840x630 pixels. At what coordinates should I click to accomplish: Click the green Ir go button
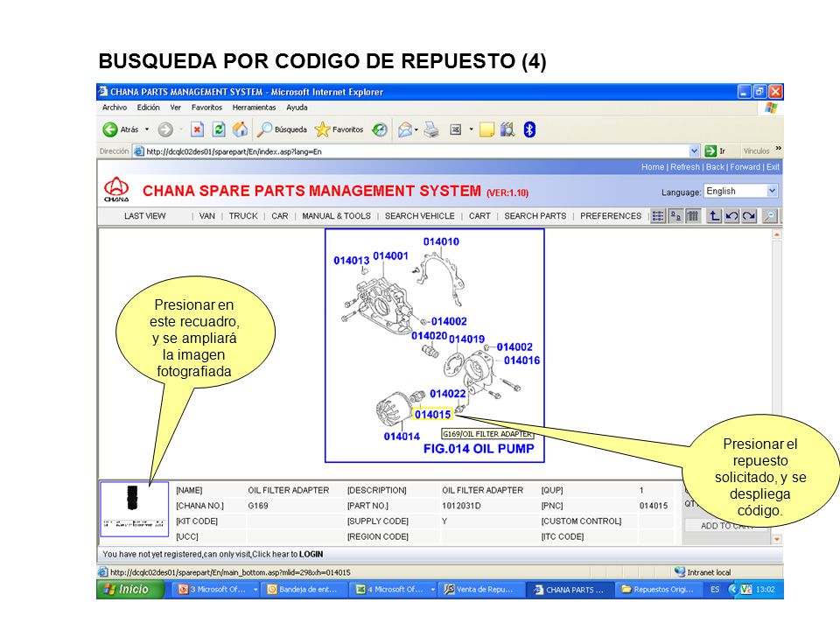pyautogui.click(x=715, y=151)
